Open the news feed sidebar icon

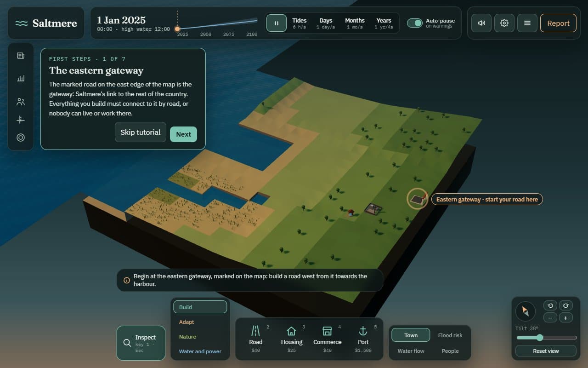click(21, 56)
